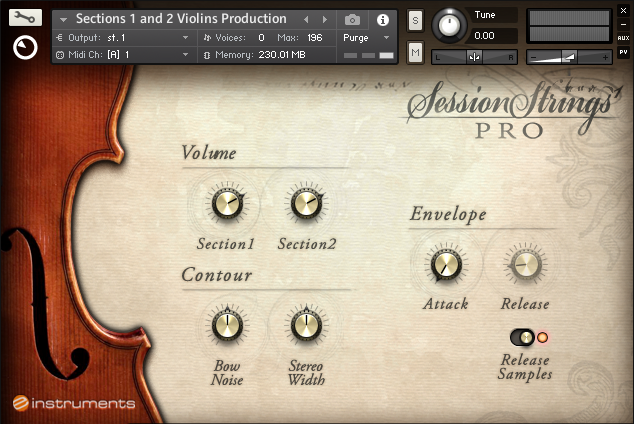Click the orange Release Samples indicator light
This screenshot has width=634, height=424.
(x=542, y=337)
